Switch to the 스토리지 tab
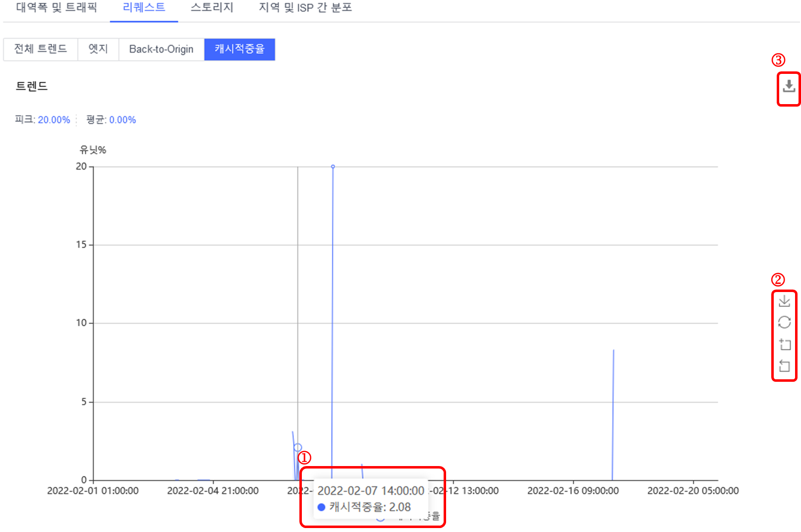This screenshot has width=801, height=532. (x=212, y=7)
